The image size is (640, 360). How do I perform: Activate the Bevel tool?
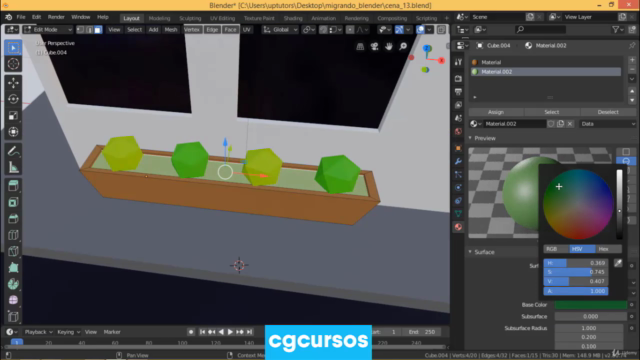13,219
